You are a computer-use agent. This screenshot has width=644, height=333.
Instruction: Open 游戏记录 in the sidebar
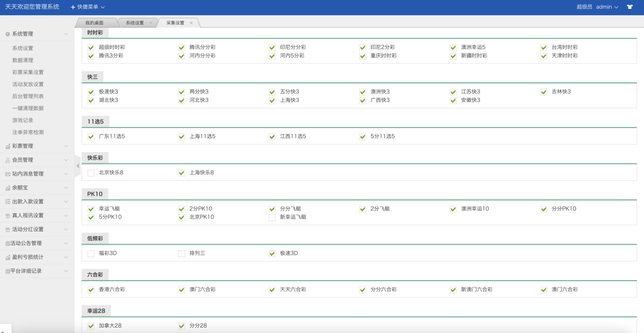[x=23, y=121]
